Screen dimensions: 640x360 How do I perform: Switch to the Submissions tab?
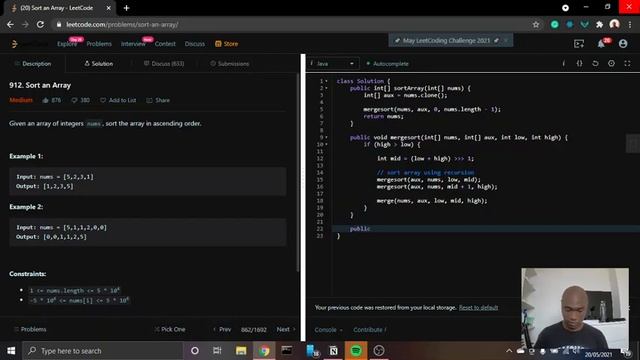[x=230, y=64]
